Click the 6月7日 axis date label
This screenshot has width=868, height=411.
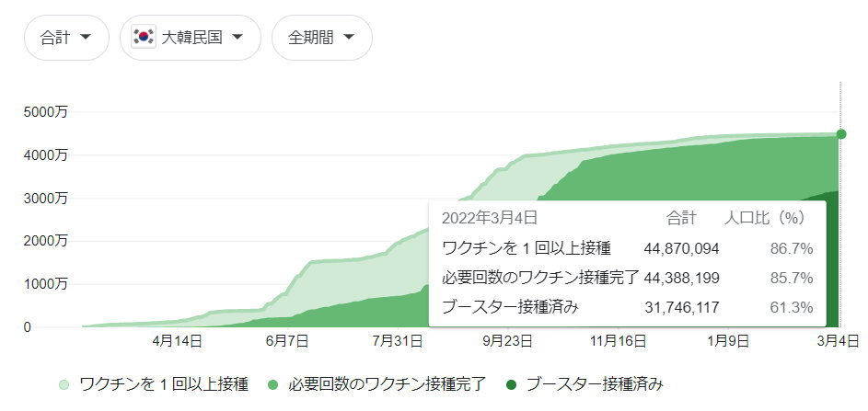tap(289, 341)
